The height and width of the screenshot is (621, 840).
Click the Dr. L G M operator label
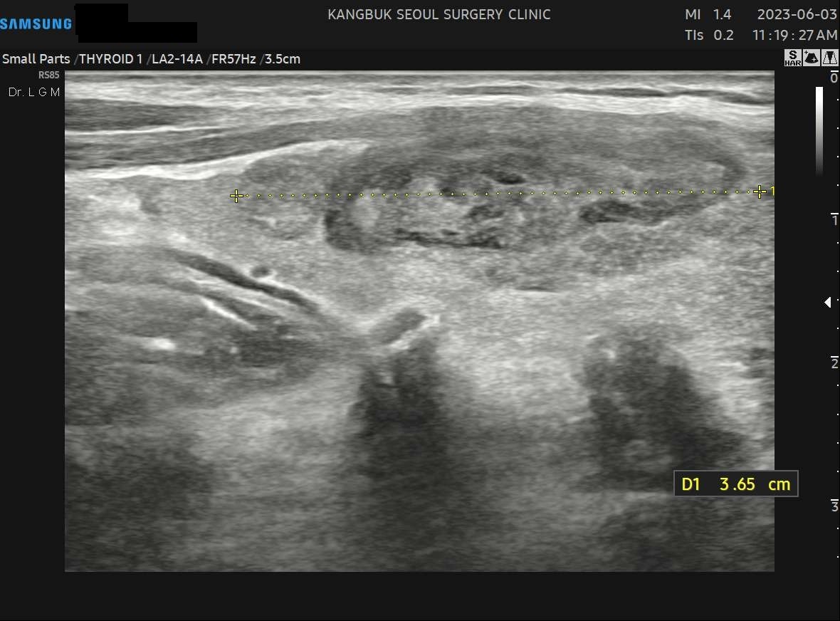point(33,92)
